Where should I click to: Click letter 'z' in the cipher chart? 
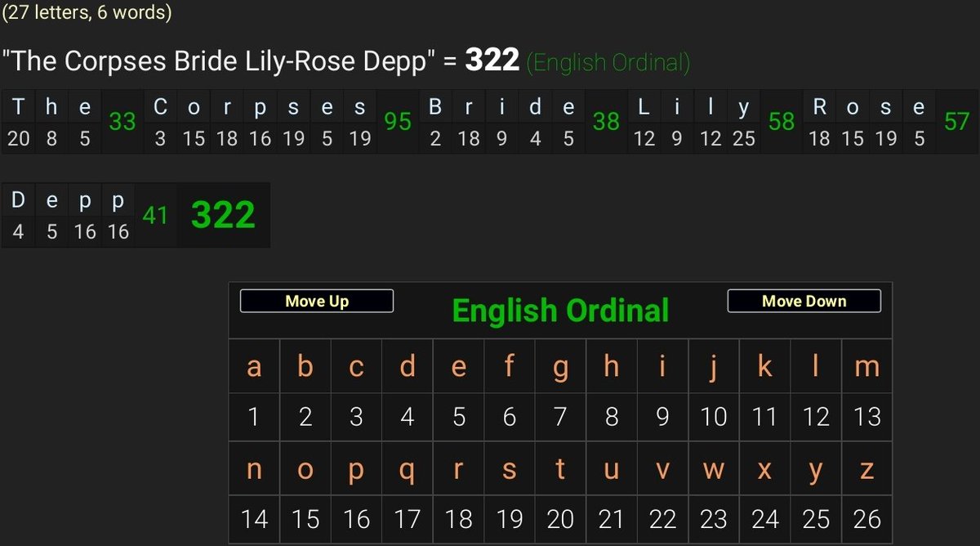point(867,469)
